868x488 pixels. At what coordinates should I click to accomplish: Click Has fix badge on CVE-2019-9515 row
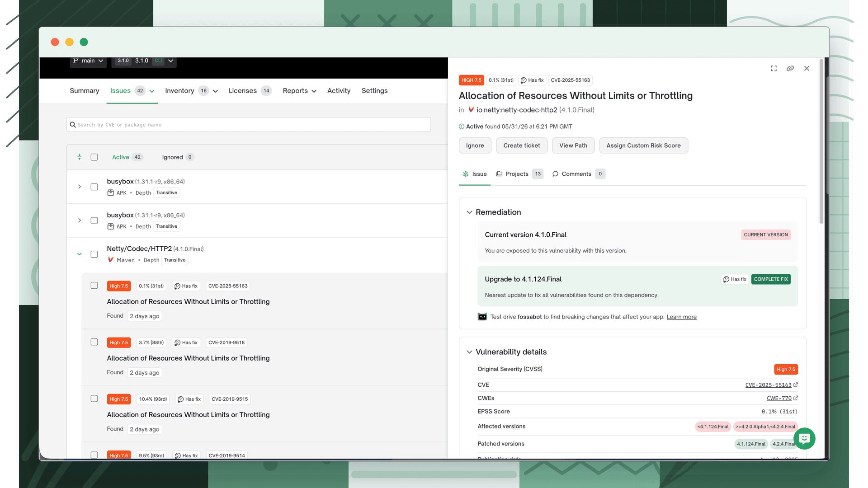tap(189, 399)
